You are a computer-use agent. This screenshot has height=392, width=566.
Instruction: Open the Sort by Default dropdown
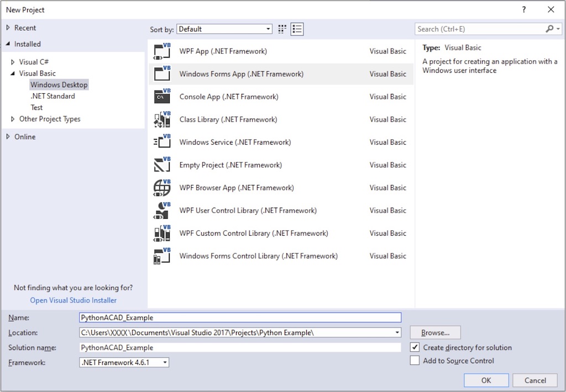224,29
